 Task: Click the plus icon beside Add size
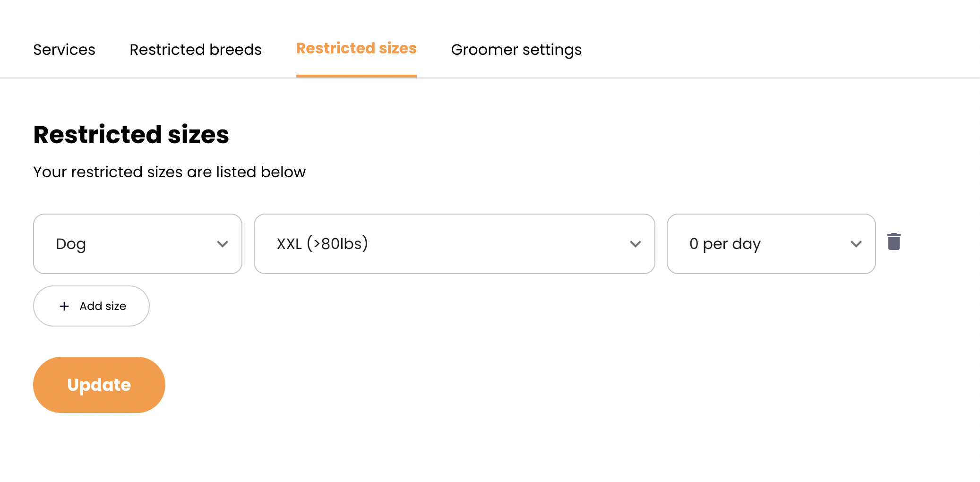click(64, 306)
